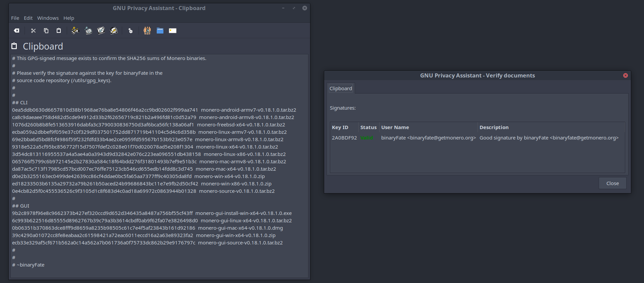Cut the selected text using the scissors icon
The width and height of the screenshot is (644, 283).
33,31
